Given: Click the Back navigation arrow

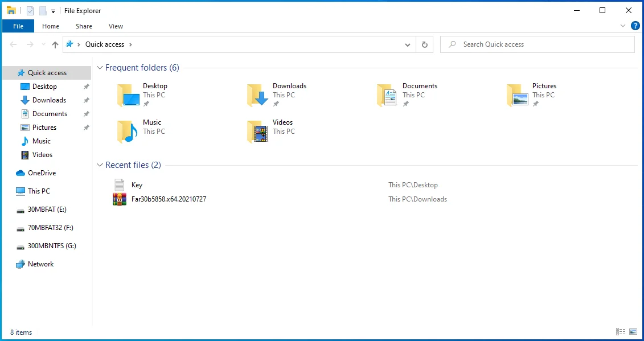Looking at the screenshot, I should pos(13,44).
